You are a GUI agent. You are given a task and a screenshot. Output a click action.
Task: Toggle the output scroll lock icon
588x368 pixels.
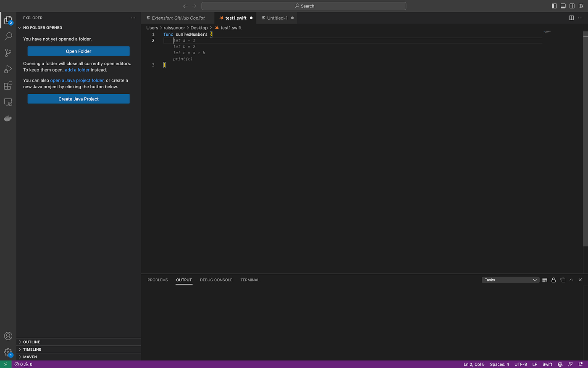pos(554,280)
